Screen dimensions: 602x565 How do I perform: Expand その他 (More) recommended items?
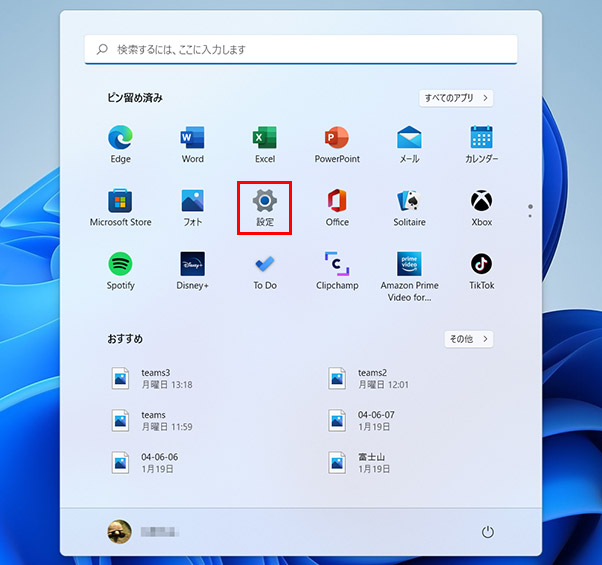[x=468, y=339]
